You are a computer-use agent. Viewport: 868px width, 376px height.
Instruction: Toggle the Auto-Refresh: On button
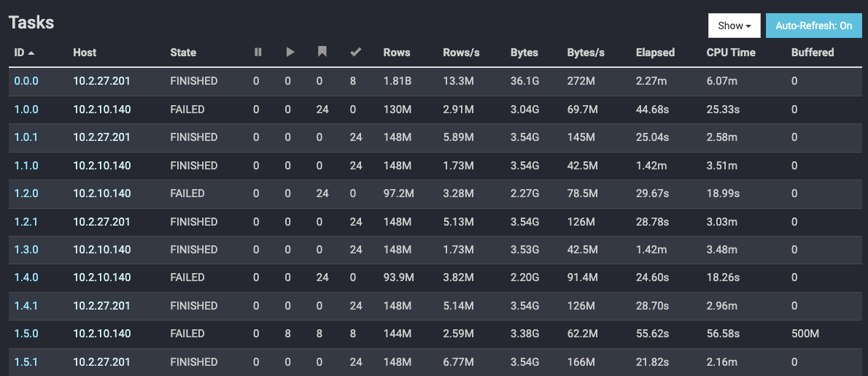coord(814,26)
